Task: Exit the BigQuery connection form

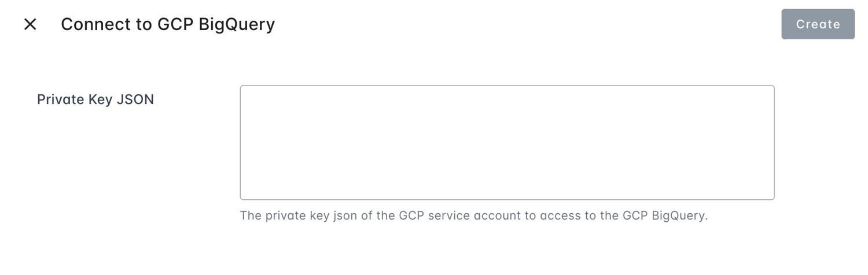Action: click(x=30, y=24)
